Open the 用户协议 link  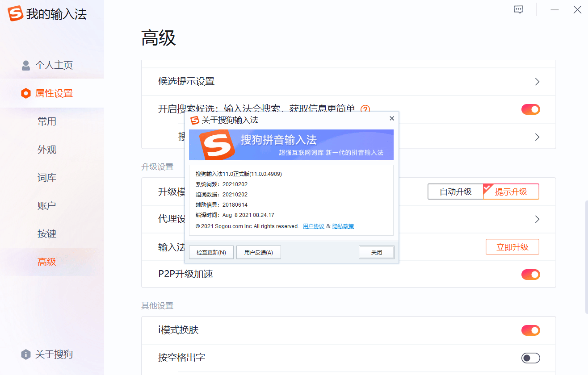314,226
